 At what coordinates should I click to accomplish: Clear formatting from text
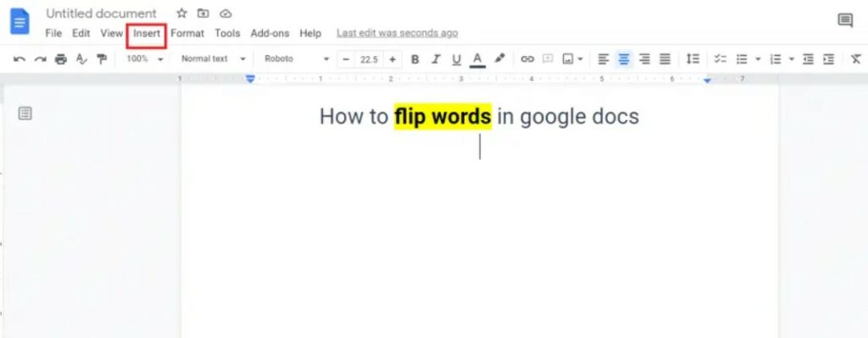click(856, 59)
